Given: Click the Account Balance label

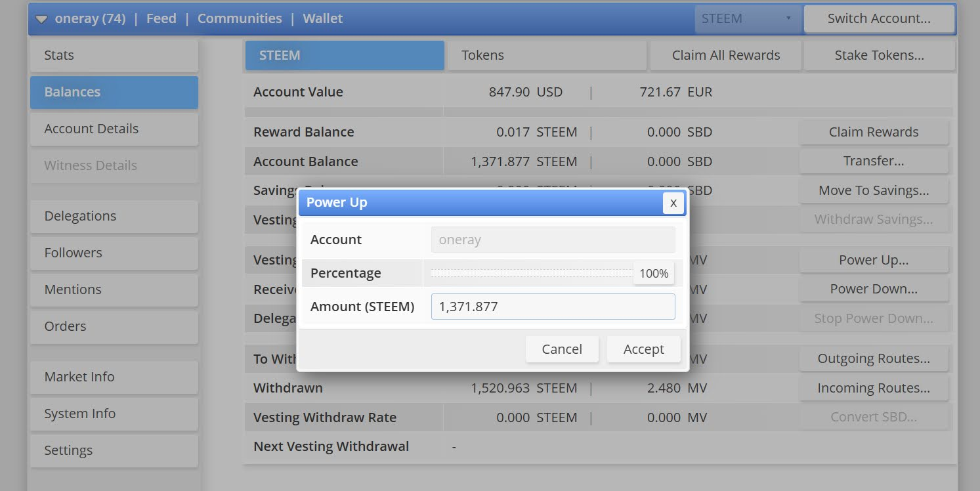Looking at the screenshot, I should pyautogui.click(x=306, y=161).
